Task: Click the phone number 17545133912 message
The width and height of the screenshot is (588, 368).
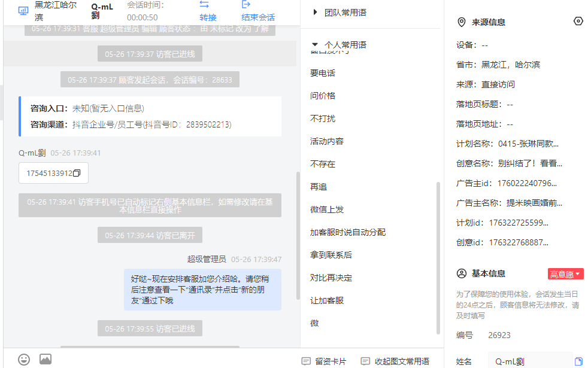Action: point(49,173)
